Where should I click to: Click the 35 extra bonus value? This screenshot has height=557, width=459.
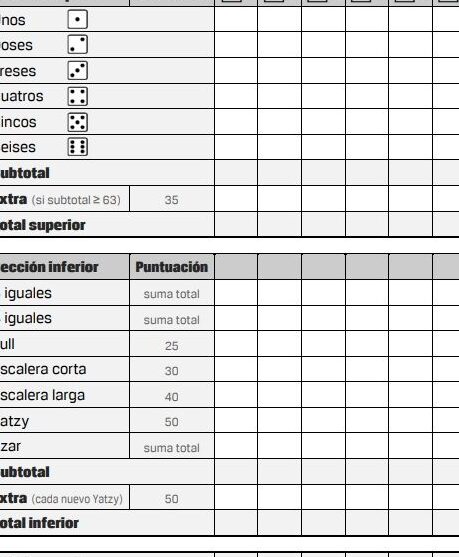pos(172,200)
